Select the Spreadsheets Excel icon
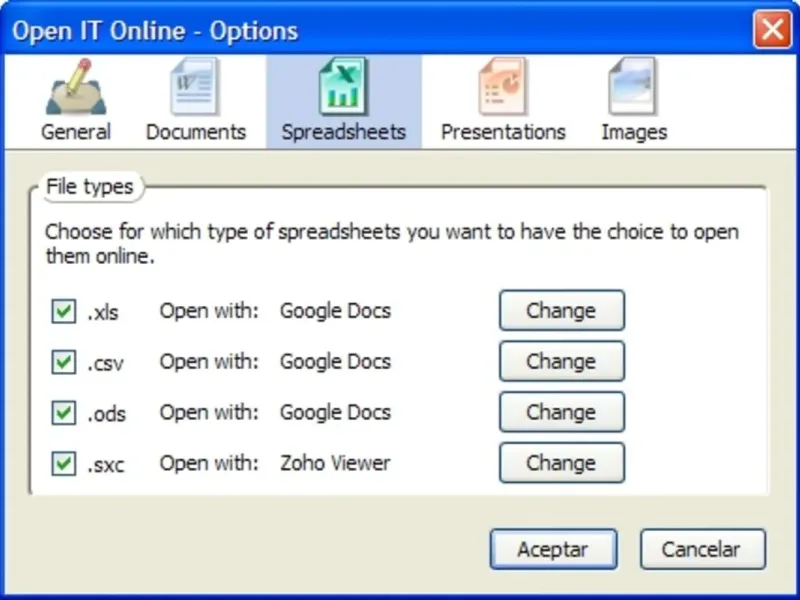 pos(343,88)
